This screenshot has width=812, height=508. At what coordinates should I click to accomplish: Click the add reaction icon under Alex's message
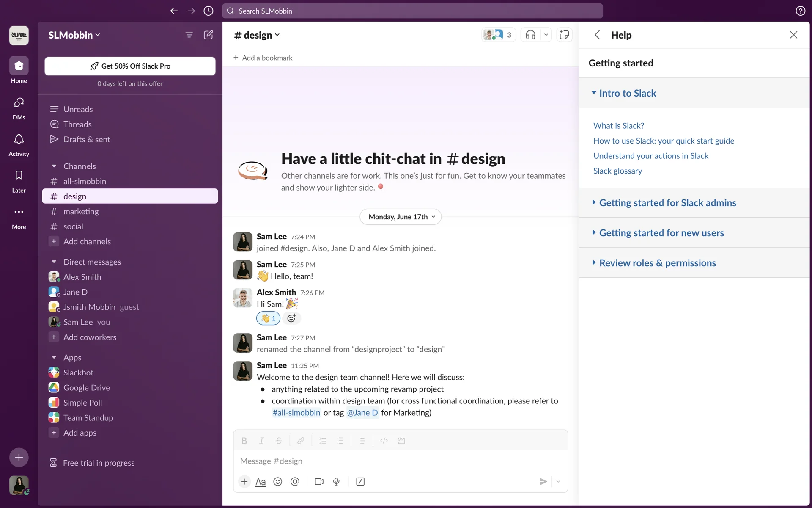291,318
